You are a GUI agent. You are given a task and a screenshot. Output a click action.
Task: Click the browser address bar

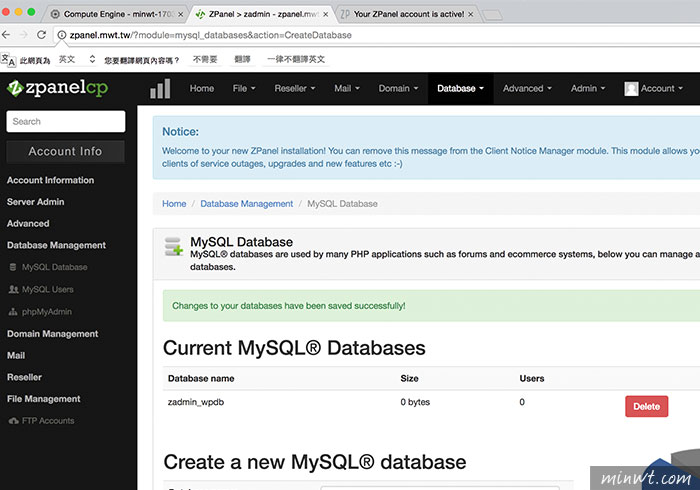point(375,35)
